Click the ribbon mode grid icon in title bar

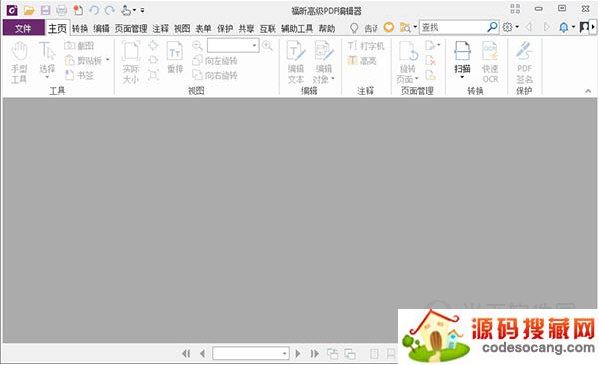pyautogui.click(x=515, y=8)
